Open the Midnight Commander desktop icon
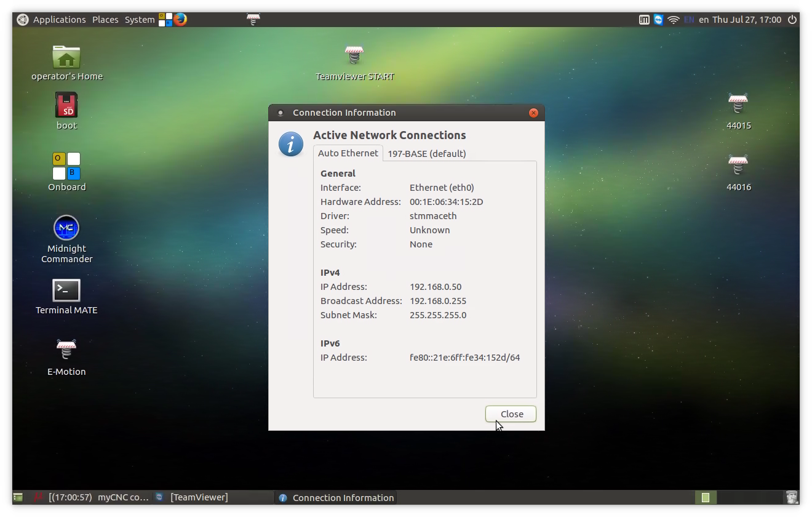The width and height of the screenshot is (812, 517). tap(66, 228)
